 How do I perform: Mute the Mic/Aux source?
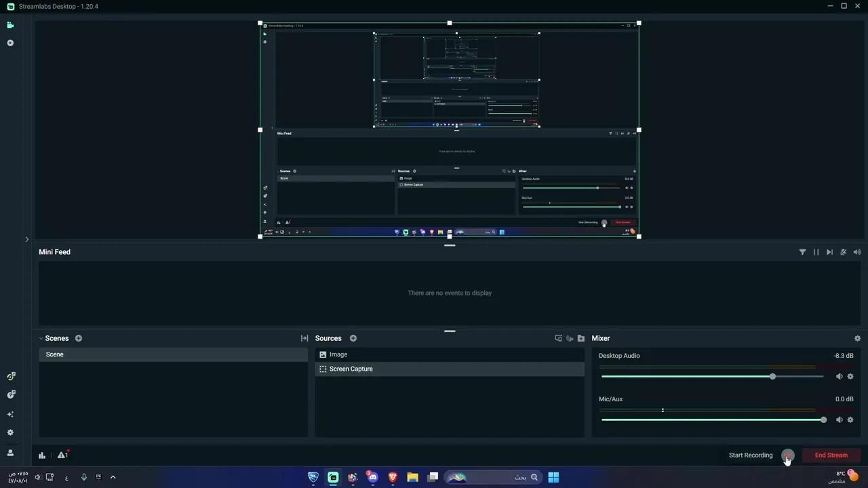click(x=839, y=420)
